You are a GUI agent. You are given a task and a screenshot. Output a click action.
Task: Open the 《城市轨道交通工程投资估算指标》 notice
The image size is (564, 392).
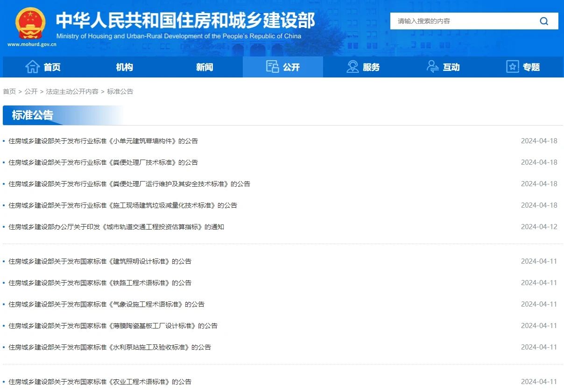coord(116,227)
